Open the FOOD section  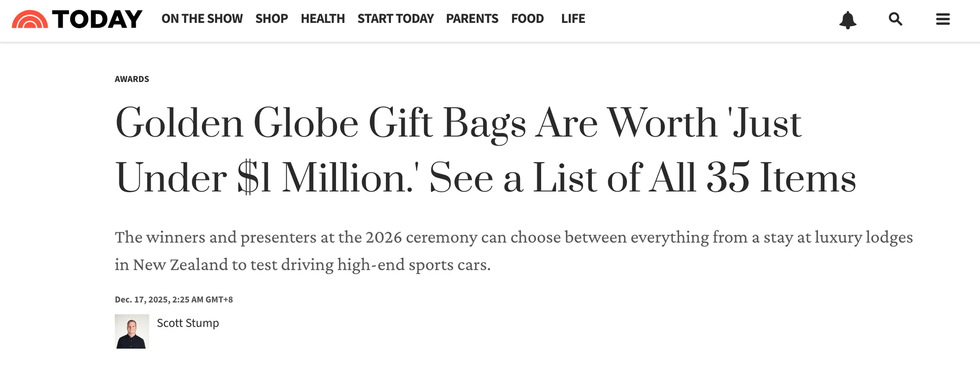528,18
